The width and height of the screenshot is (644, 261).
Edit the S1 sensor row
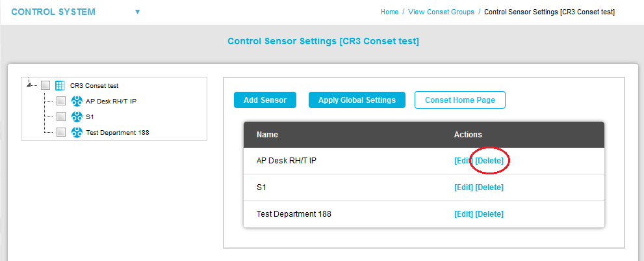[463, 187]
